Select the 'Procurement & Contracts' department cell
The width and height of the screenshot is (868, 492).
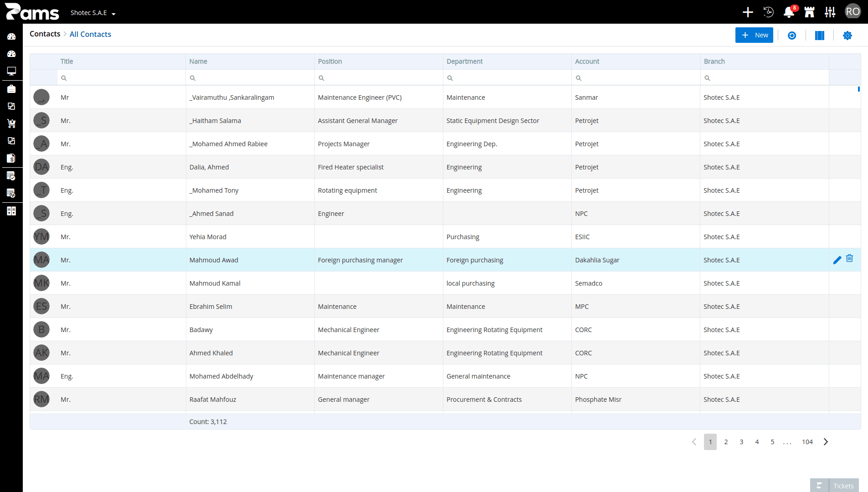[507, 400]
